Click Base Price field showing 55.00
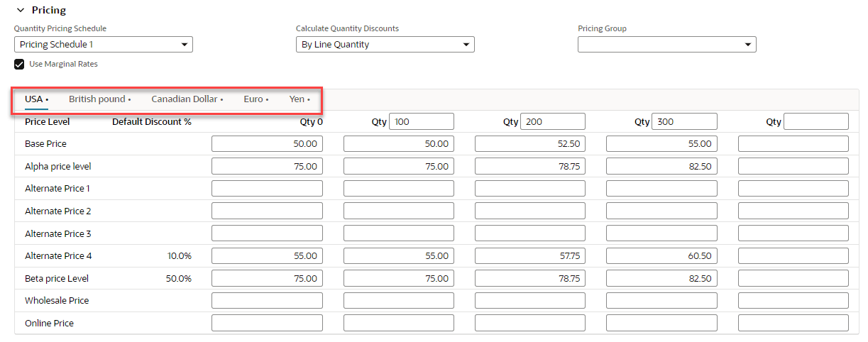 [661, 144]
